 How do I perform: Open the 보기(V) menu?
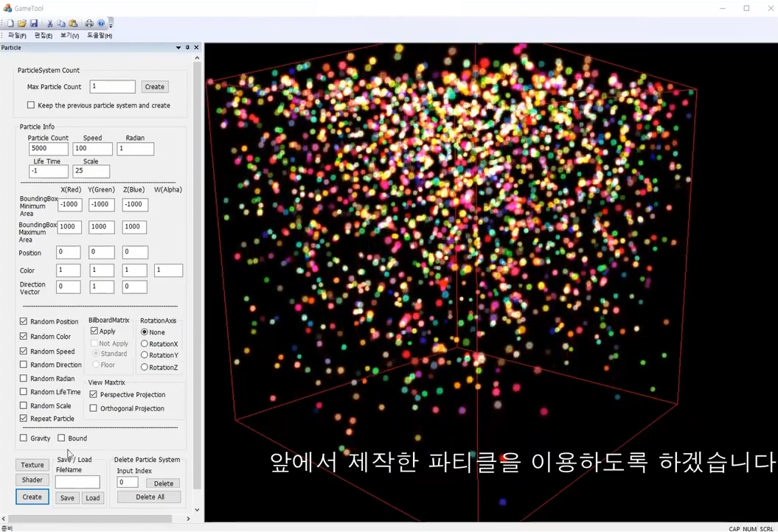coord(69,35)
